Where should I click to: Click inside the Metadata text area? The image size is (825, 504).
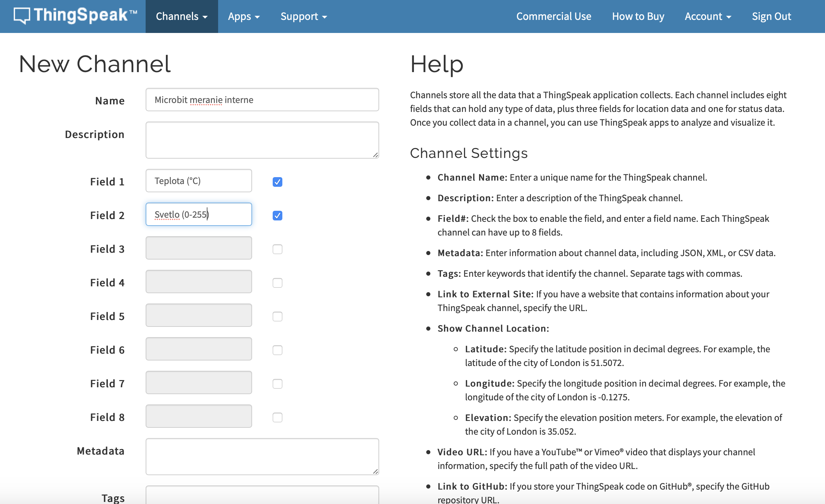(262, 456)
